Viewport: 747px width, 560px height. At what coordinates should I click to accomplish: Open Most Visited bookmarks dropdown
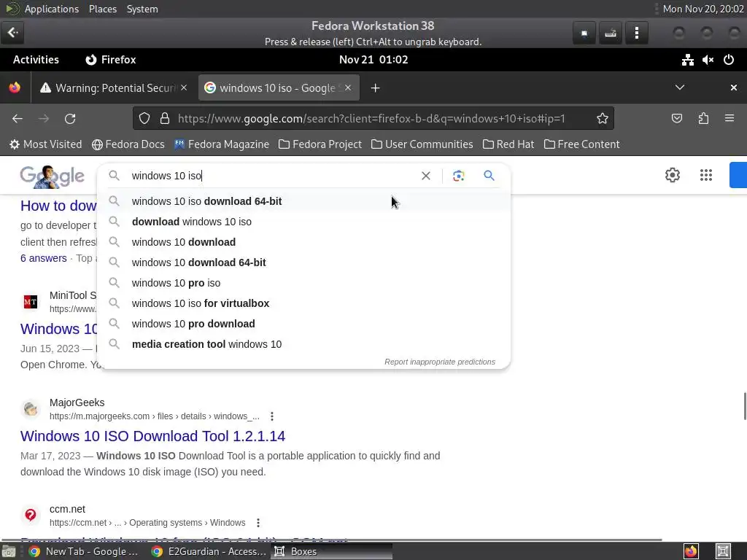pyautogui.click(x=46, y=144)
